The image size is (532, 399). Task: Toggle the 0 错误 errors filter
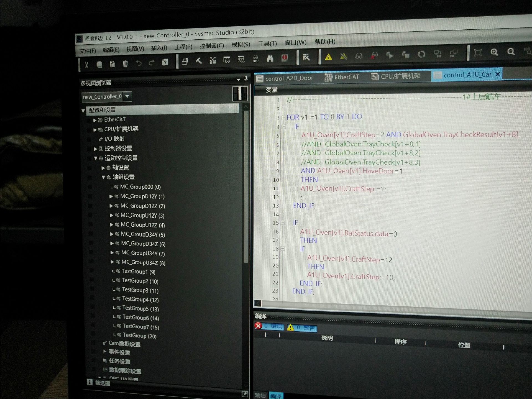click(x=269, y=326)
